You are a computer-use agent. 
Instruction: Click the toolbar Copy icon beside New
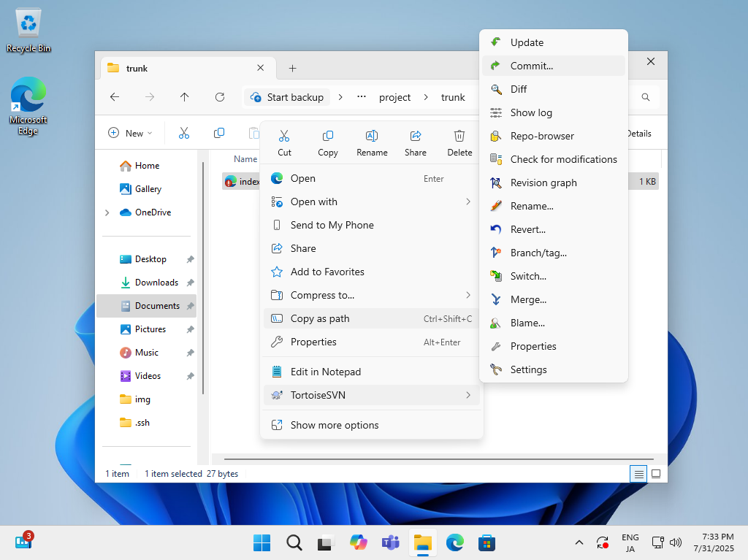tap(219, 133)
